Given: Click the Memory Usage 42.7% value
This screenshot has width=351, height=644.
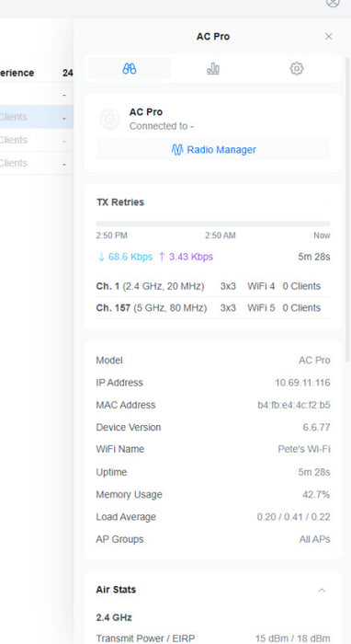Looking at the screenshot, I should pos(316,495).
